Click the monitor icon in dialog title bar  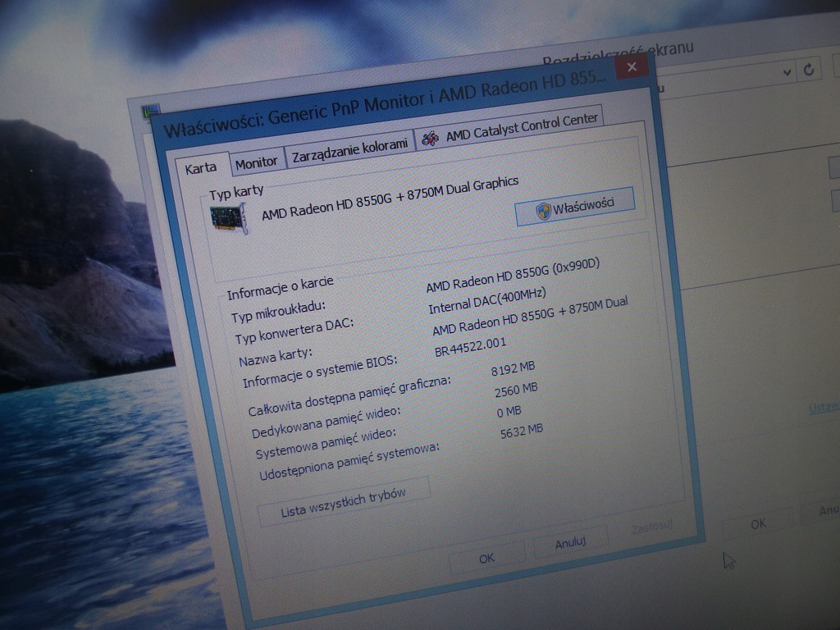(x=151, y=112)
